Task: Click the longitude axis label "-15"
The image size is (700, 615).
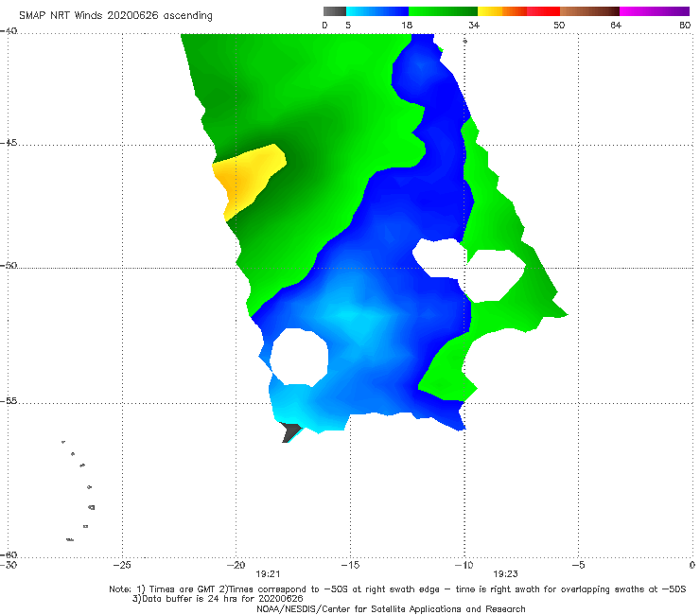Action: coord(350,565)
